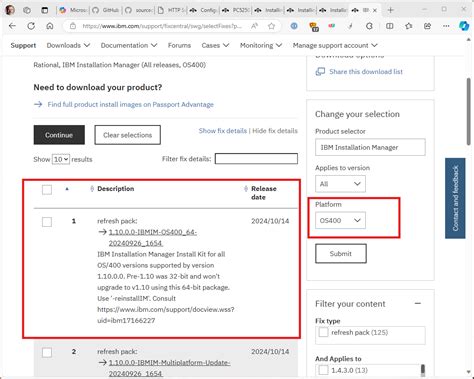Click Filter fix details input field
The height and width of the screenshot is (379, 474).
256,159
